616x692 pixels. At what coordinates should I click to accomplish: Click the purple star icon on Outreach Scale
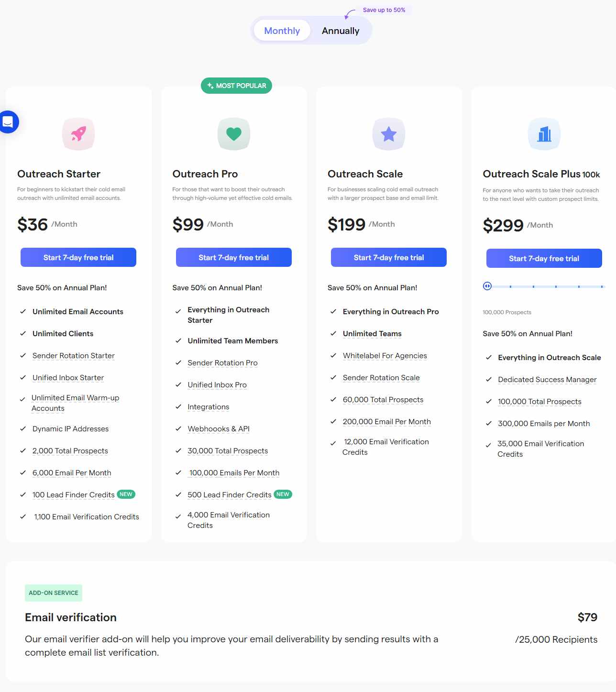point(389,134)
